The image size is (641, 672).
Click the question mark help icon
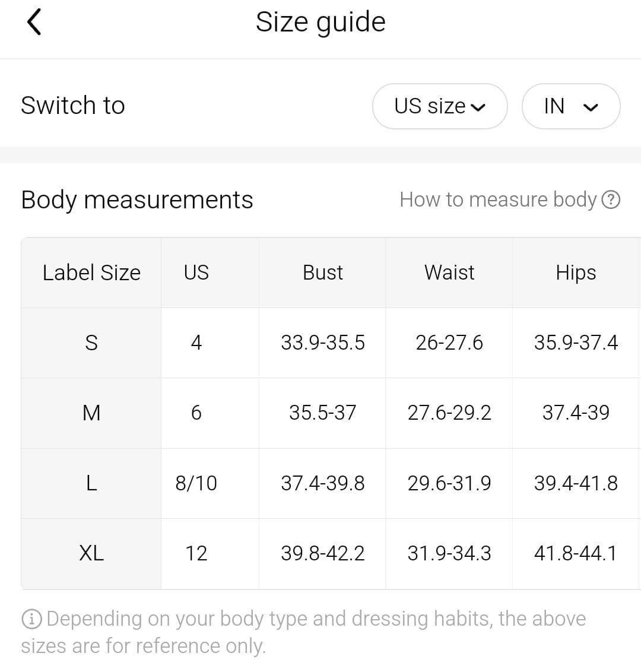point(611,199)
